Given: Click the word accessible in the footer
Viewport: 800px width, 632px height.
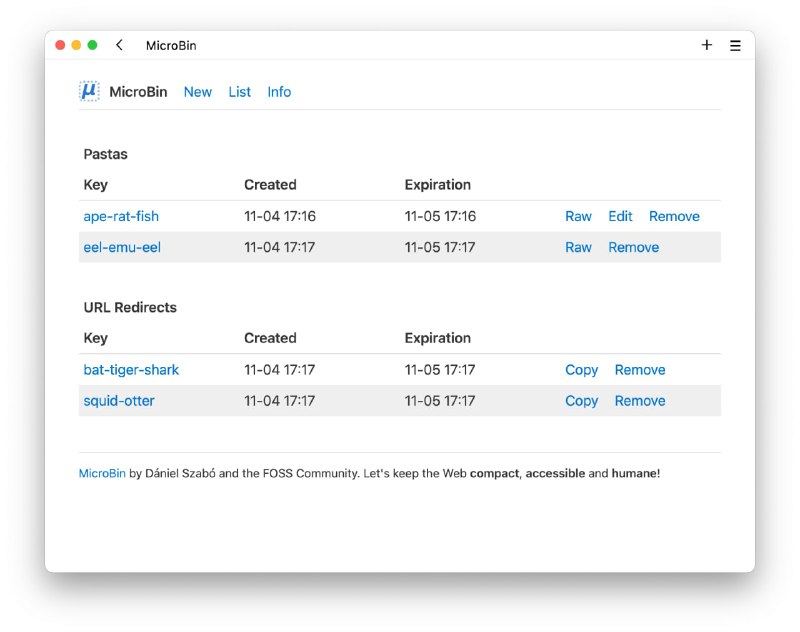Looking at the screenshot, I should click(x=555, y=473).
